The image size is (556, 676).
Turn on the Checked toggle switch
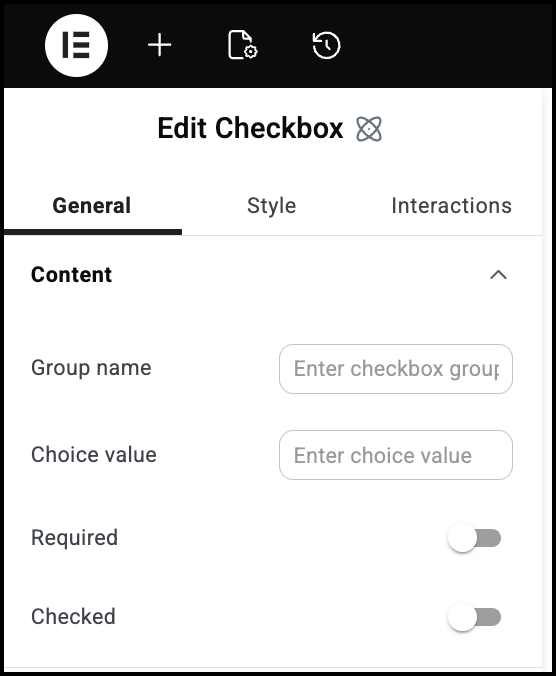[x=474, y=617]
